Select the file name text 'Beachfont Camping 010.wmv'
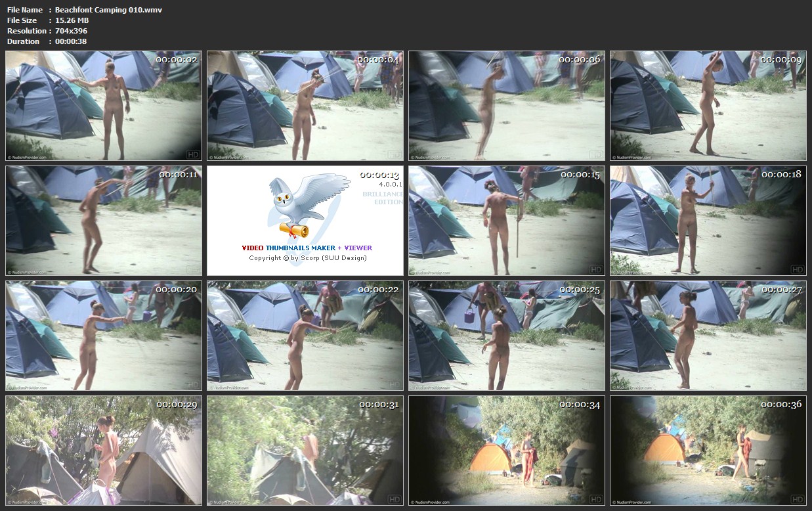Screen dimensions: 812x511 [108, 10]
